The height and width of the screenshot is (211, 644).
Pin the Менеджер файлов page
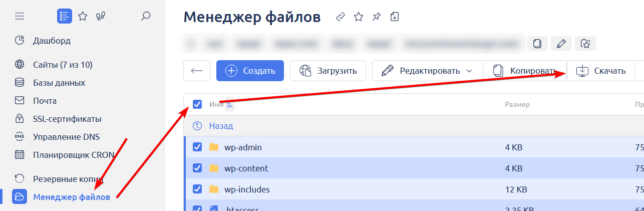(x=376, y=17)
